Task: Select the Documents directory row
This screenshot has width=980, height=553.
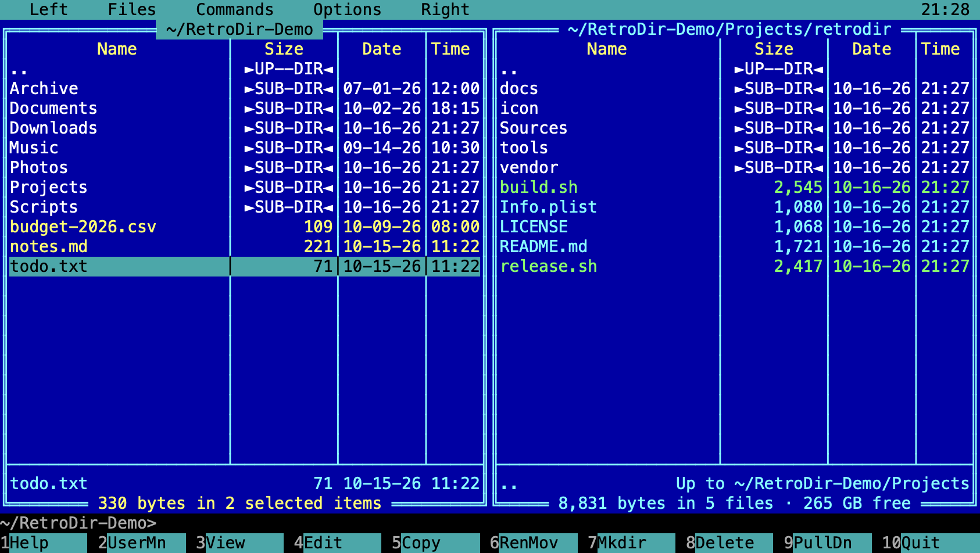Action: point(245,108)
